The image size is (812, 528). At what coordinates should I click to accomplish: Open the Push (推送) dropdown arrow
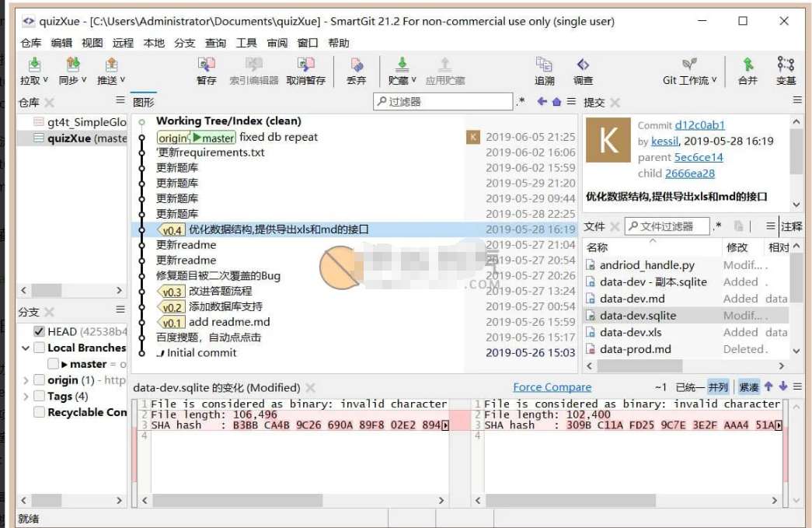[x=122, y=80]
